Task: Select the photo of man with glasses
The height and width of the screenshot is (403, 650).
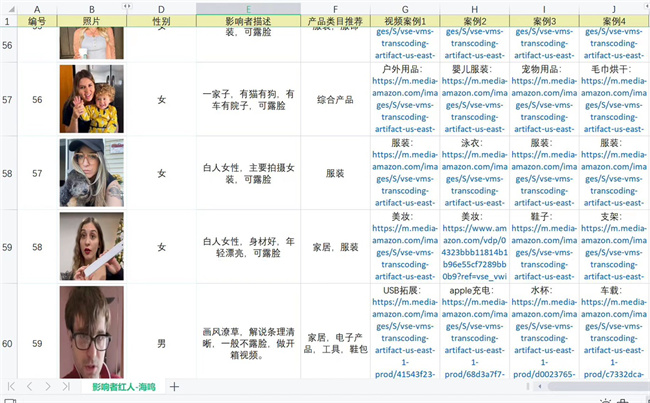Action: [x=92, y=332]
